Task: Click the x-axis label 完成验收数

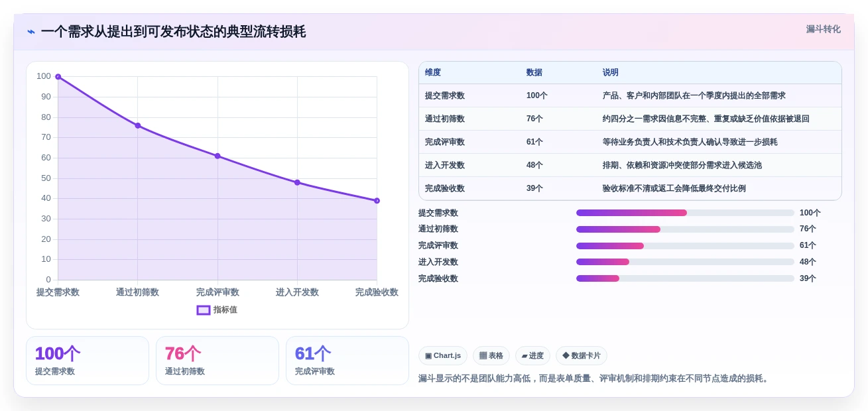Action: pyautogui.click(x=377, y=292)
